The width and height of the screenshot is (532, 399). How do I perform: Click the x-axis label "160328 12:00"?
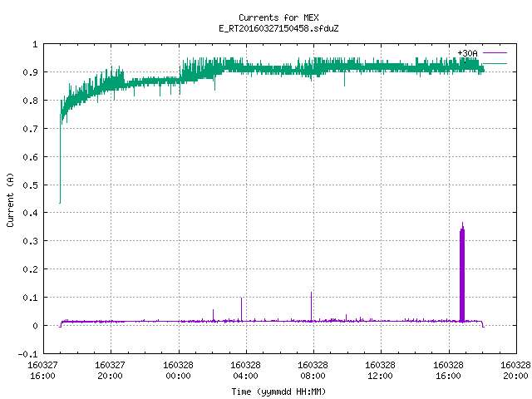(380, 370)
